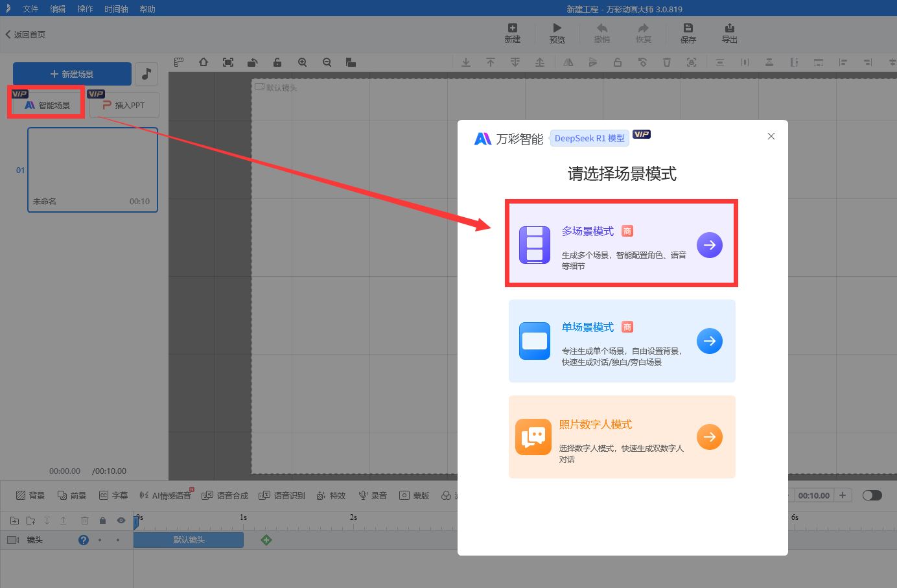Click the plus button beside 00:10.00
The image size is (897, 588).
[843, 495]
